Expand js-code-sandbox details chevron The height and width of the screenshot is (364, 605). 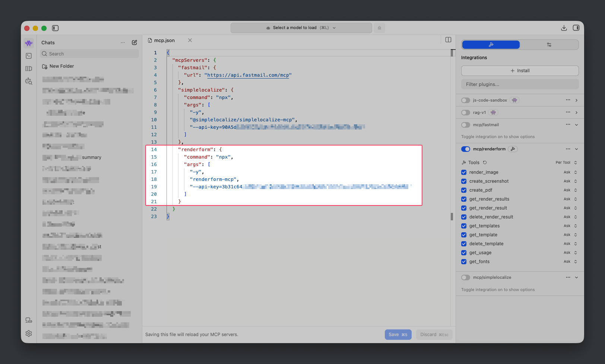pos(576,100)
